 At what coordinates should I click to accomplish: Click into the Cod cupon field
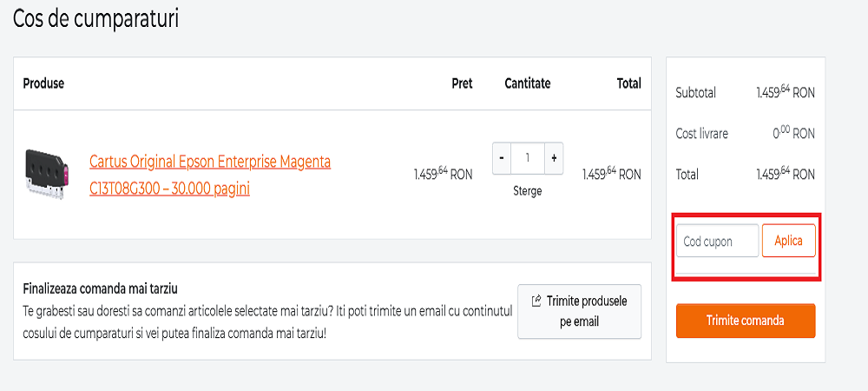717,241
